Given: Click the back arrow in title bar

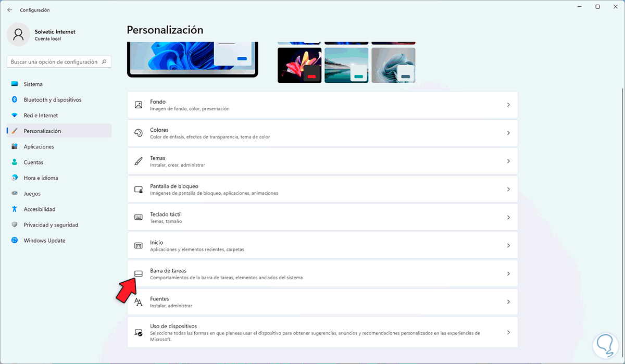Looking at the screenshot, I should coord(9,10).
